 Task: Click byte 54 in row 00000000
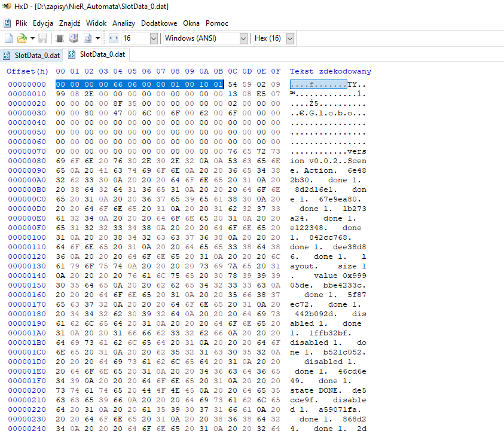point(233,84)
